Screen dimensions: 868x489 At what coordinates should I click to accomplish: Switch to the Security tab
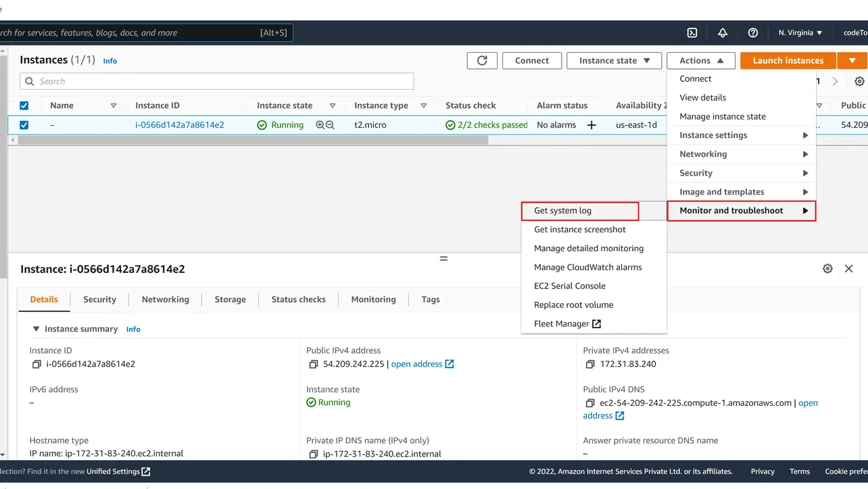point(99,299)
